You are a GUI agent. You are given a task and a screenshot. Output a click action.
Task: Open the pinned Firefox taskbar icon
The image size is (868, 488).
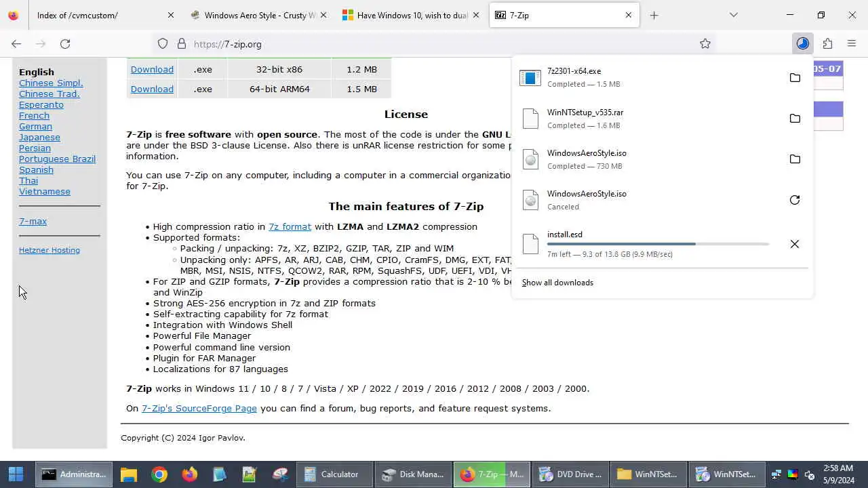point(189,474)
